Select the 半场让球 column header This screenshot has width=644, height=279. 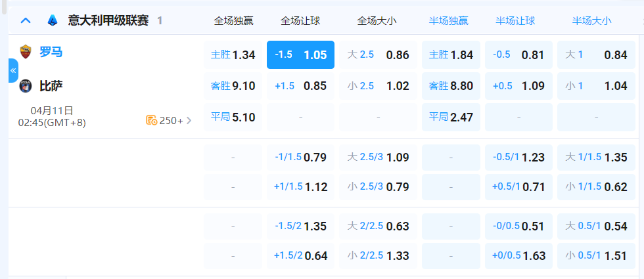tap(515, 21)
